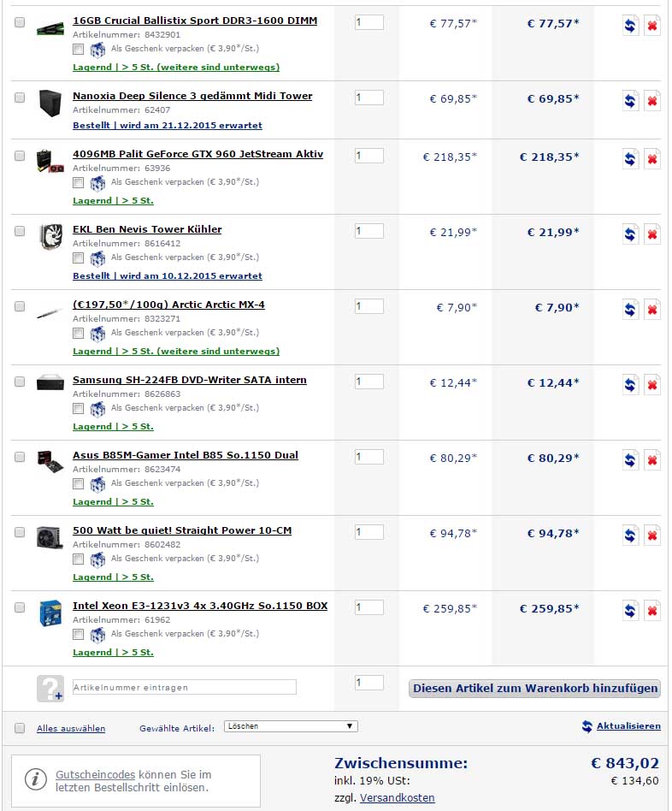Open Nanoxia tower case thumbnail
This screenshot has width=672, height=811.
coord(50,103)
